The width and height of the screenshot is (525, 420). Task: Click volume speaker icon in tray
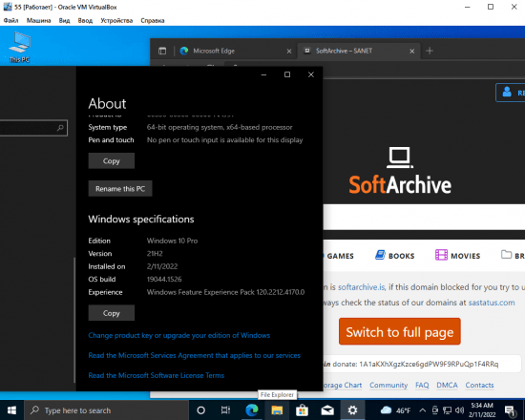click(460, 410)
